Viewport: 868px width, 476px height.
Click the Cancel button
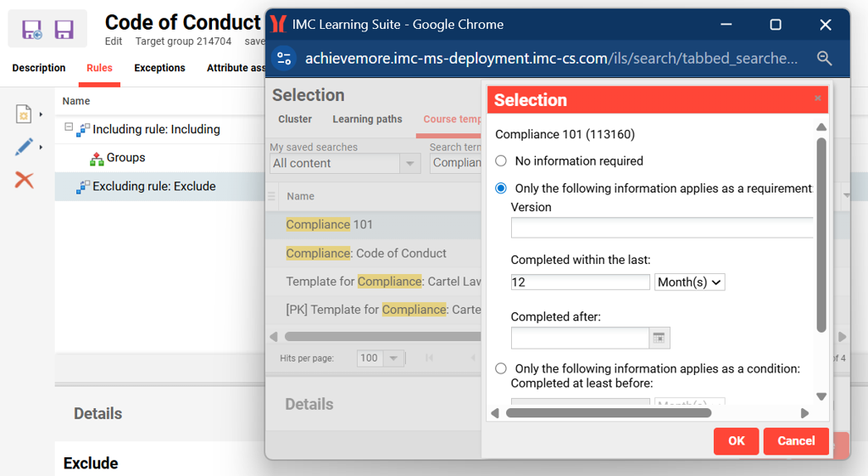click(x=795, y=441)
